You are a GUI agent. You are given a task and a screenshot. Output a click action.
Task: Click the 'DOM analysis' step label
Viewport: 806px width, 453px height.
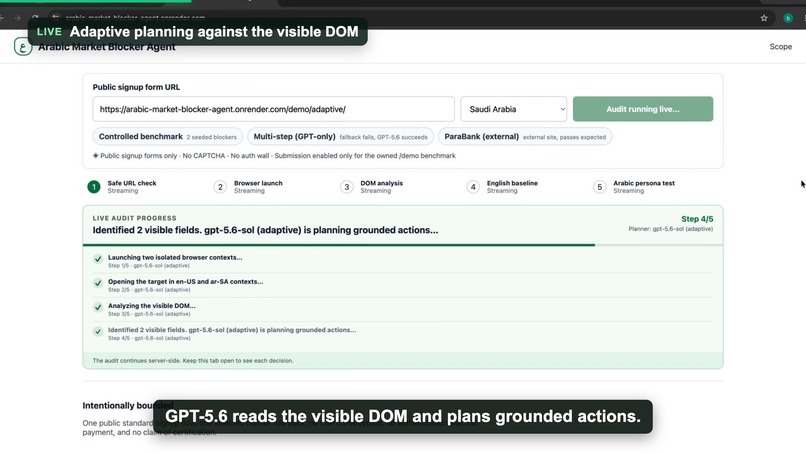[x=381, y=183]
